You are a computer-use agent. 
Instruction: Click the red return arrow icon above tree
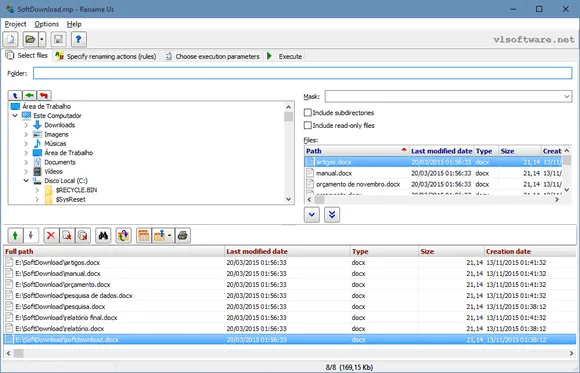click(x=44, y=95)
